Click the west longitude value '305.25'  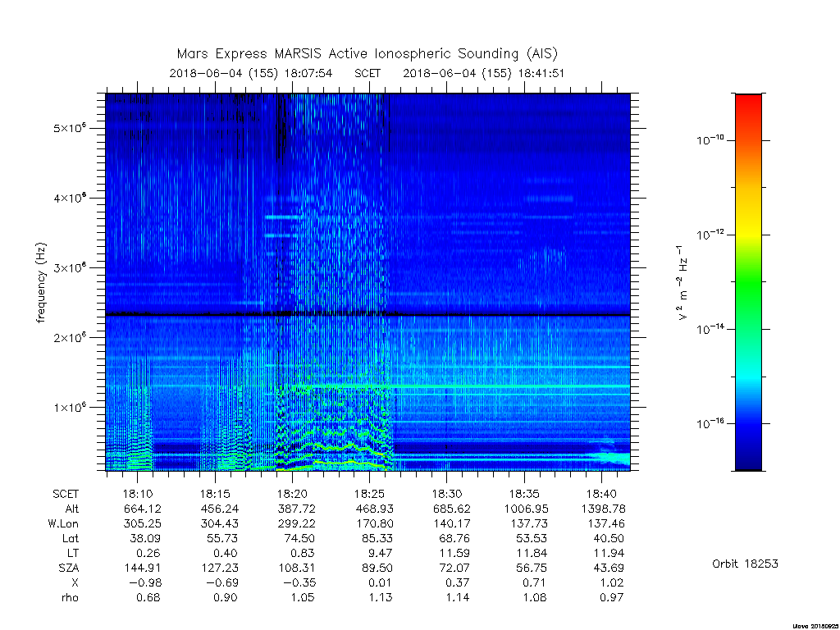pos(143,523)
